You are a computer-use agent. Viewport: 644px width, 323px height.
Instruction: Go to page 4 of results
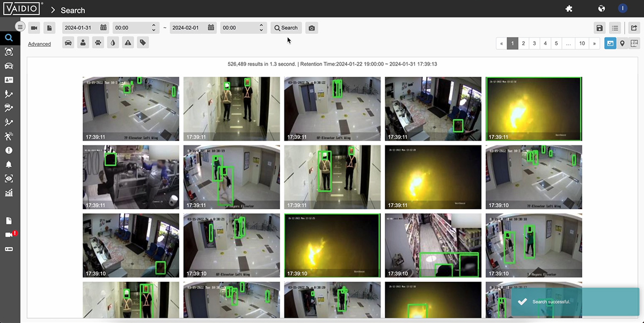coord(545,43)
